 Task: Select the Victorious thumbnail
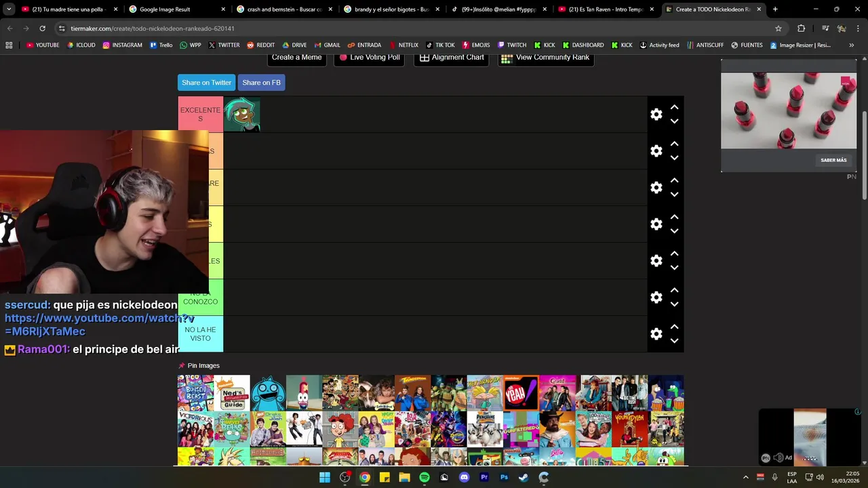pos(195,429)
